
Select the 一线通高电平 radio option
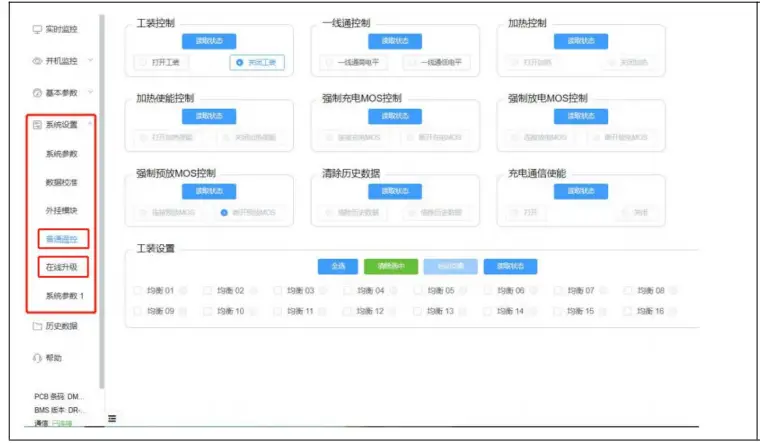(x=353, y=63)
